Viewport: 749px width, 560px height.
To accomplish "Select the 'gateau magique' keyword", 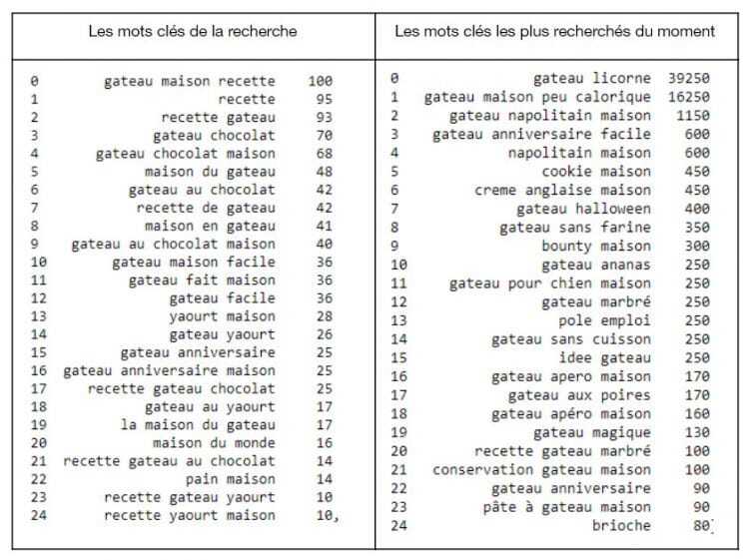I will [592, 432].
